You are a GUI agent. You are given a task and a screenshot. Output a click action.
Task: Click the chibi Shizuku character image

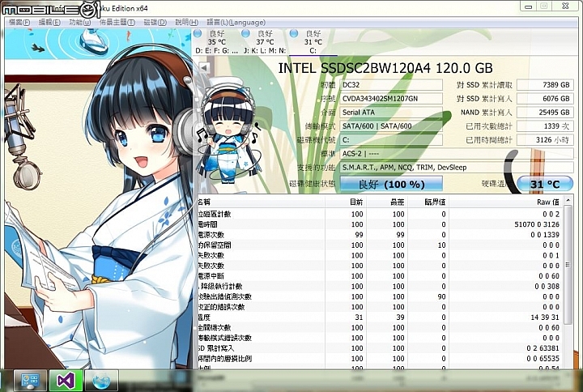coord(228,130)
